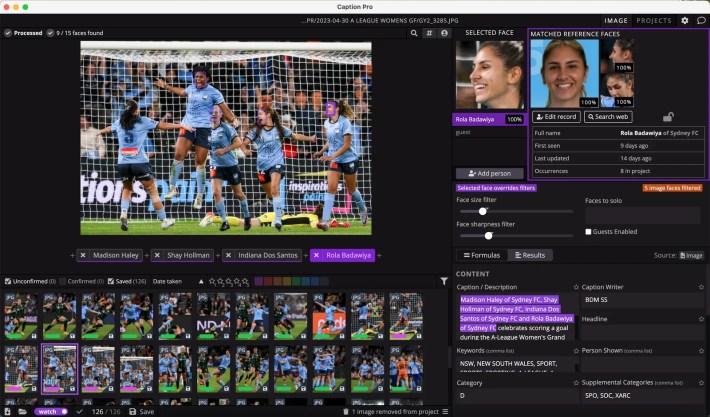Click the Save button
This screenshot has width=710, height=417.
[x=142, y=412]
